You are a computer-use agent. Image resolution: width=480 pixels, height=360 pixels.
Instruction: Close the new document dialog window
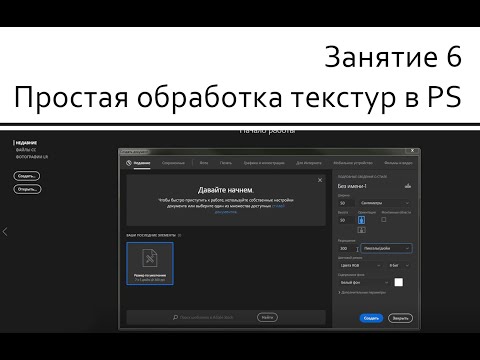pyautogui.click(x=412, y=151)
